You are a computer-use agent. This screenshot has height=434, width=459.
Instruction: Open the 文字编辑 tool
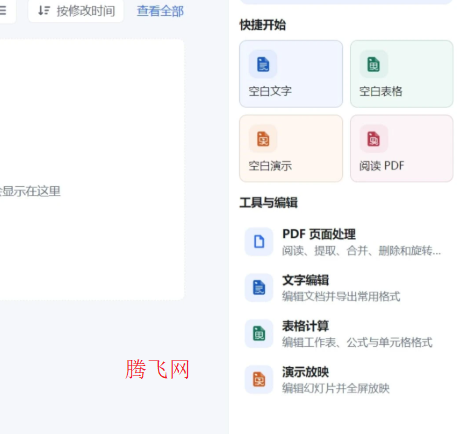click(x=346, y=288)
